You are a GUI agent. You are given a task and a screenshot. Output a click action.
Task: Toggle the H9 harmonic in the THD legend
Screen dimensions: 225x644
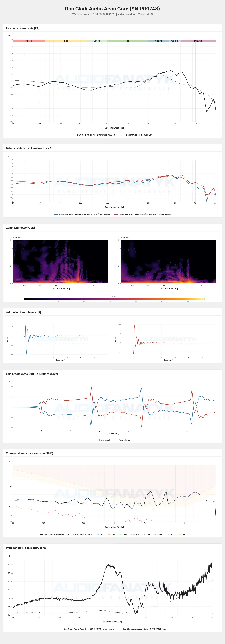pos(182,535)
